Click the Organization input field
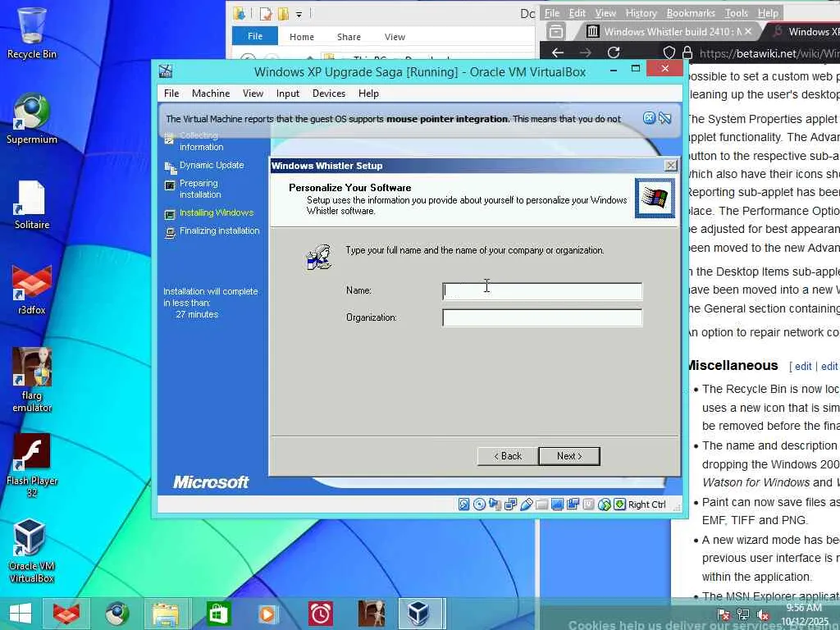 click(x=542, y=317)
